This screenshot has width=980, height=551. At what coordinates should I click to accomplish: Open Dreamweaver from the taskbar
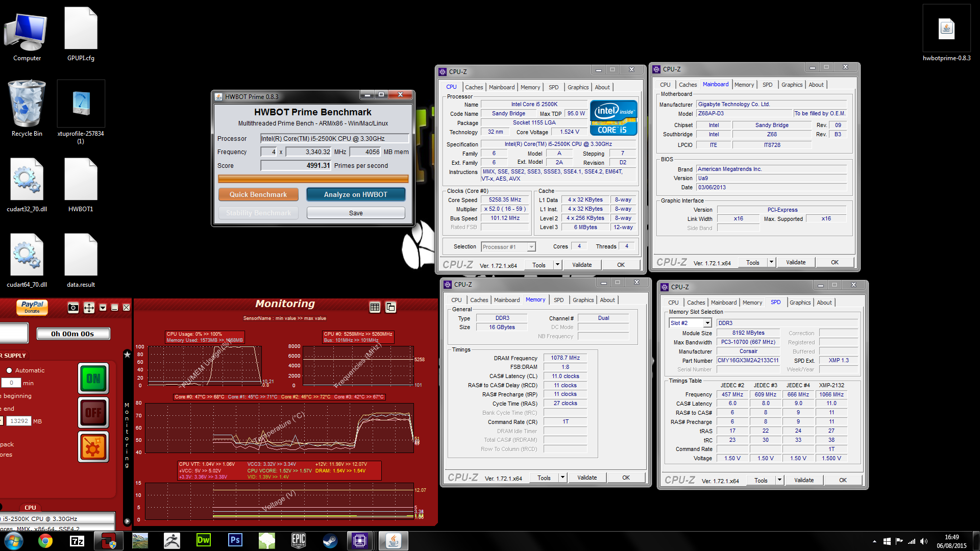(204, 541)
